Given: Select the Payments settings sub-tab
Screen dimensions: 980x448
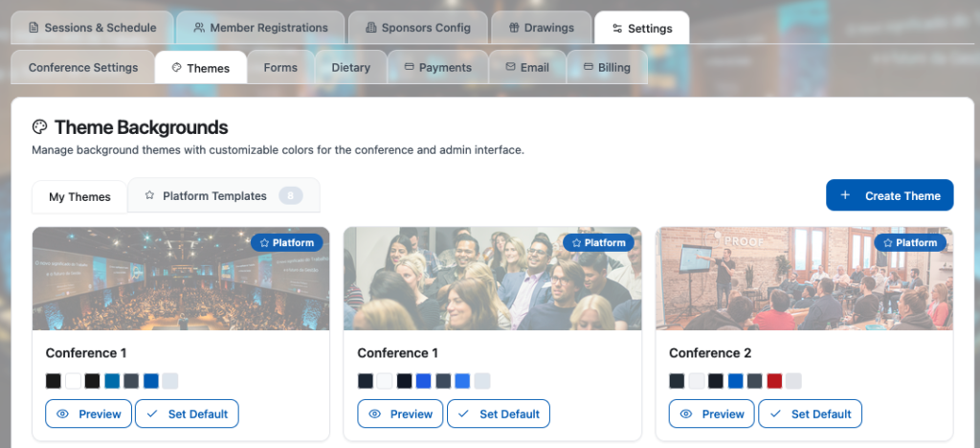Looking at the screenshot, I should pos(437,68).
